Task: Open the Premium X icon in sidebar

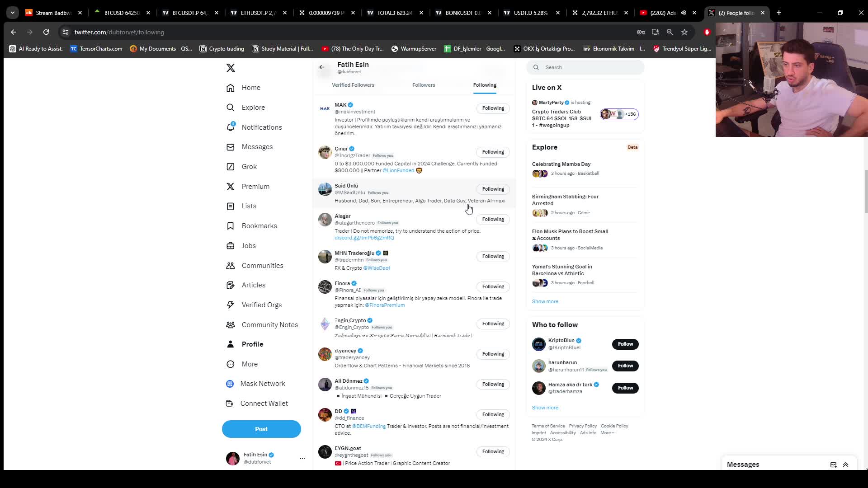Action: 231,186
